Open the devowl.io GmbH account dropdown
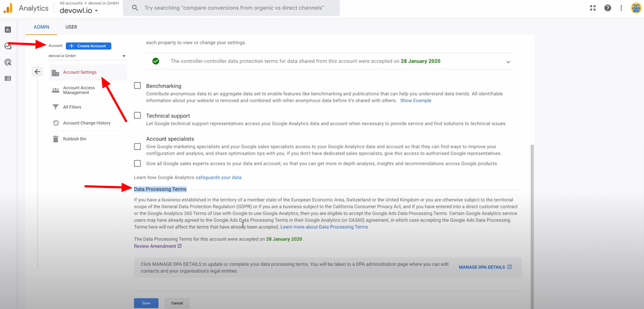The image size is (644, 309). click(x=87, y=56)
